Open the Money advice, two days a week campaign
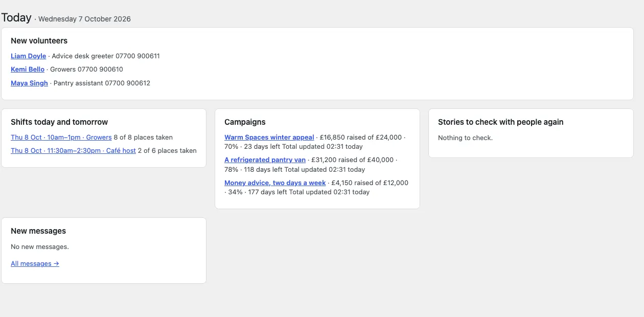644x317 pixels. pos(275,183)
